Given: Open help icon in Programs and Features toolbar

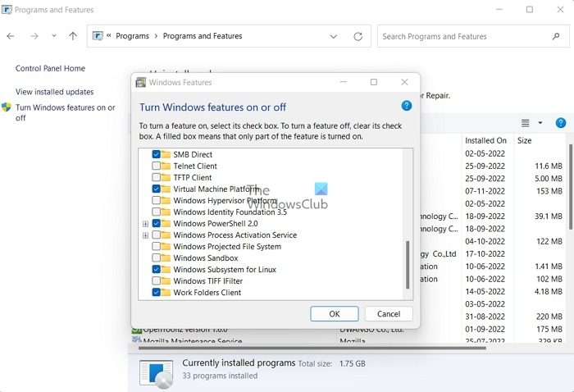Looking at the screenshot, I should pyautogui.click(x=560, y=123).
